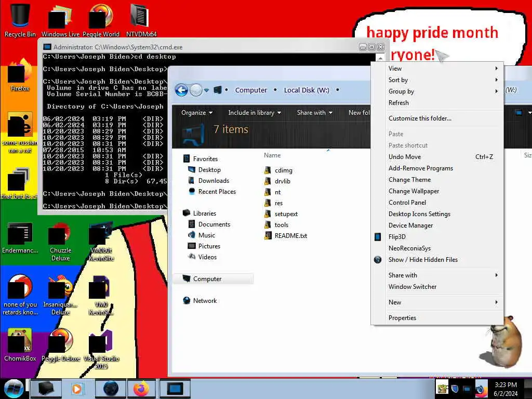Open the Endermanc... desktop icon
The height and width of the screenshot is (399, 532).
(x=20, y=237)
